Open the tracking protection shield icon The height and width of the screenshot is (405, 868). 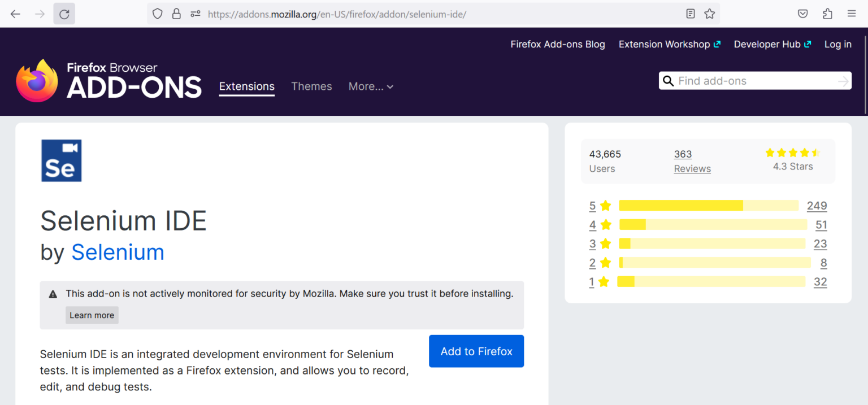coord(158,14)
